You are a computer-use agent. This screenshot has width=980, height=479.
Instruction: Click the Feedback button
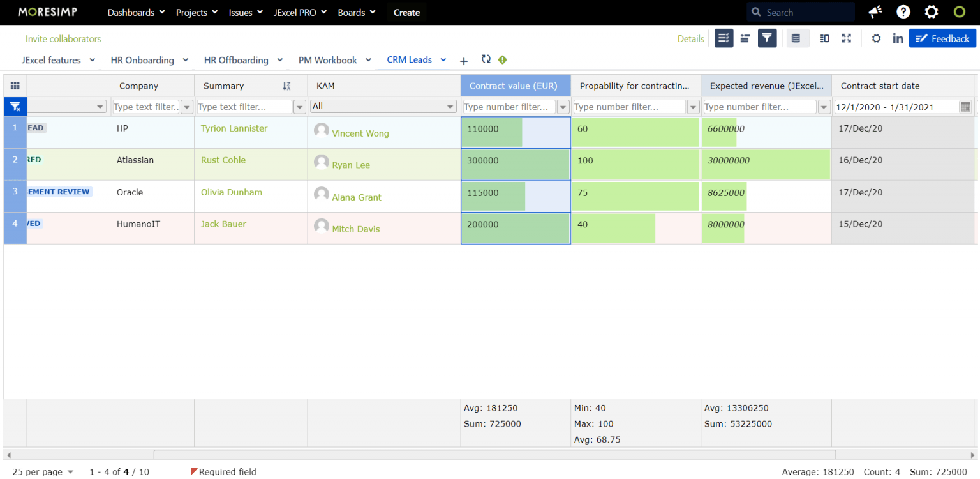point(942,38)
